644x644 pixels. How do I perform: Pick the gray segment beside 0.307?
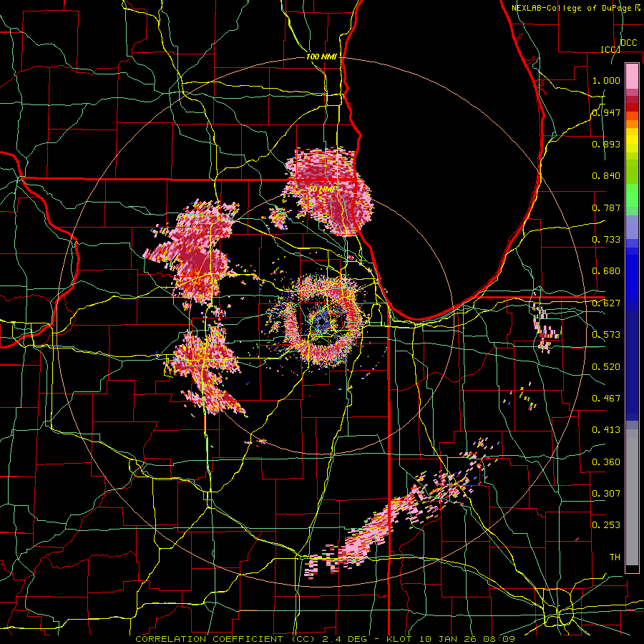click(632, 497)
